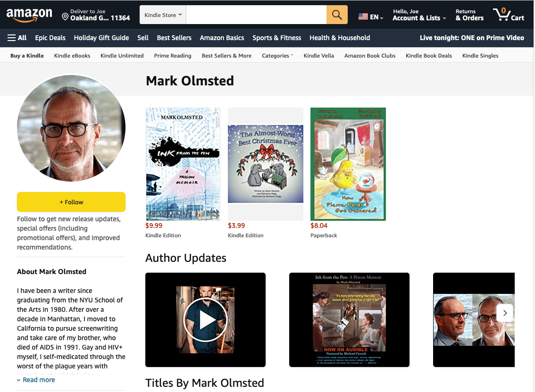Expand the Categories dropdown menu
Image resolution: width=535 pixels, height=392 pixels.
point(277,56)
